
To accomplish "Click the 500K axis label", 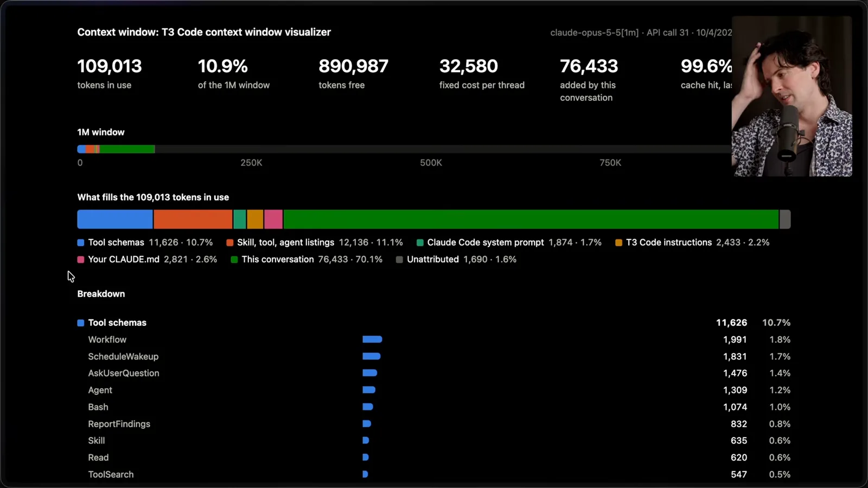I will click(431, 163).
